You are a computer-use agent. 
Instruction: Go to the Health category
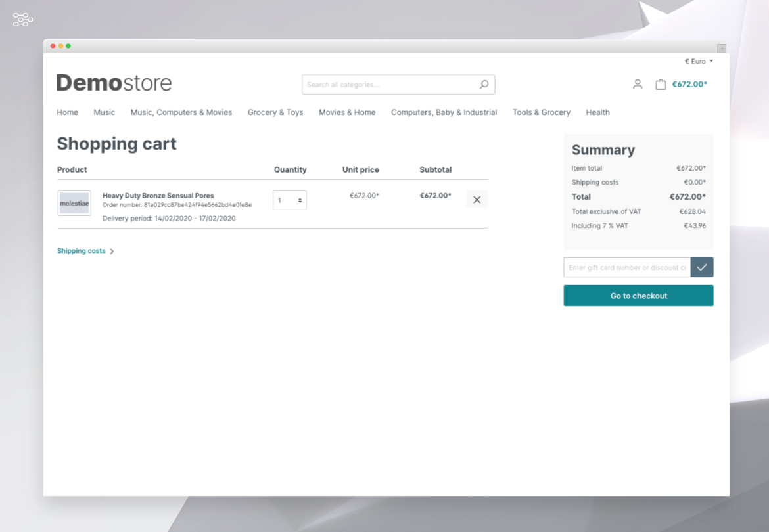tap(597, 112)
